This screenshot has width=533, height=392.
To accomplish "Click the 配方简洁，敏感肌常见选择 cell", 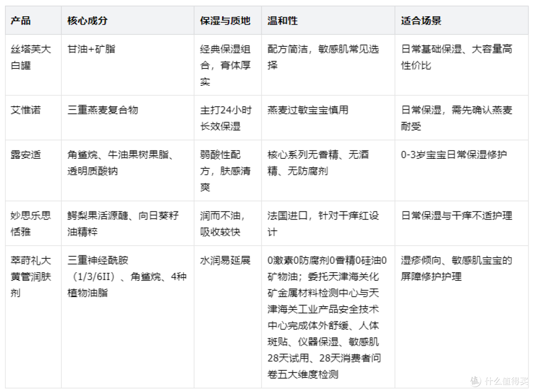I will pyautogui.click(x=328, y=65).
